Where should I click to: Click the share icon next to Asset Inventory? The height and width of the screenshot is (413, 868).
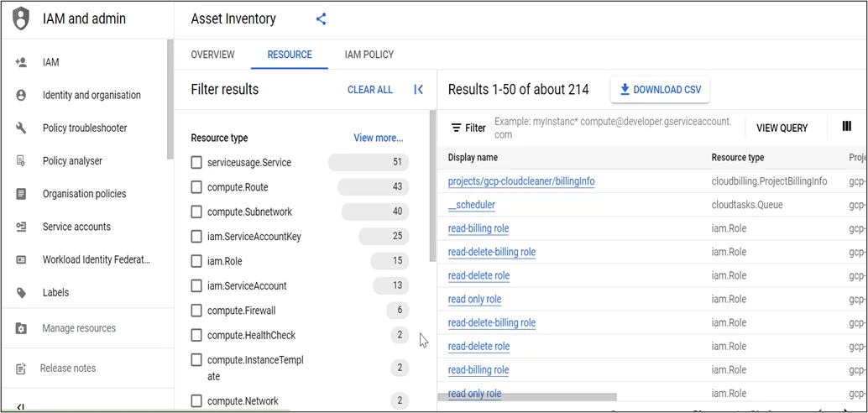[321, 19]
